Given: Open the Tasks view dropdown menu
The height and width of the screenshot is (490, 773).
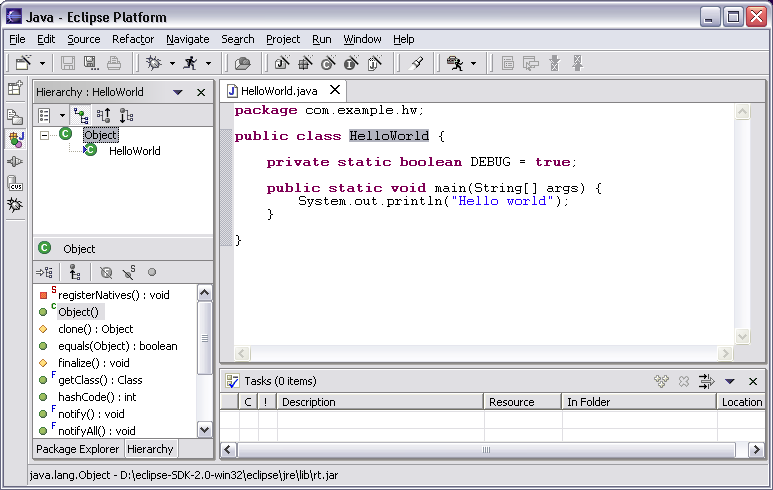Looking at the screenshot, I should pos(730,381).
